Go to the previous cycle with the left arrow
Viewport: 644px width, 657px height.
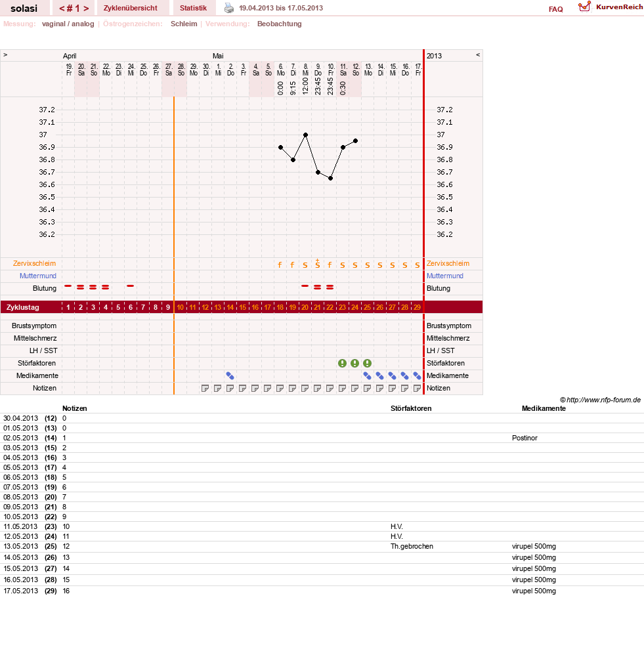(62, 9)
